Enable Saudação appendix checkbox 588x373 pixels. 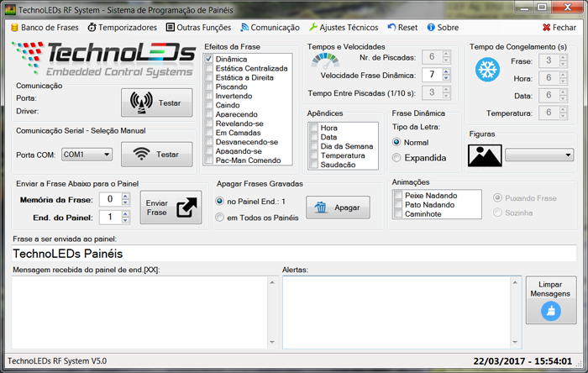(x=314, y=164)
